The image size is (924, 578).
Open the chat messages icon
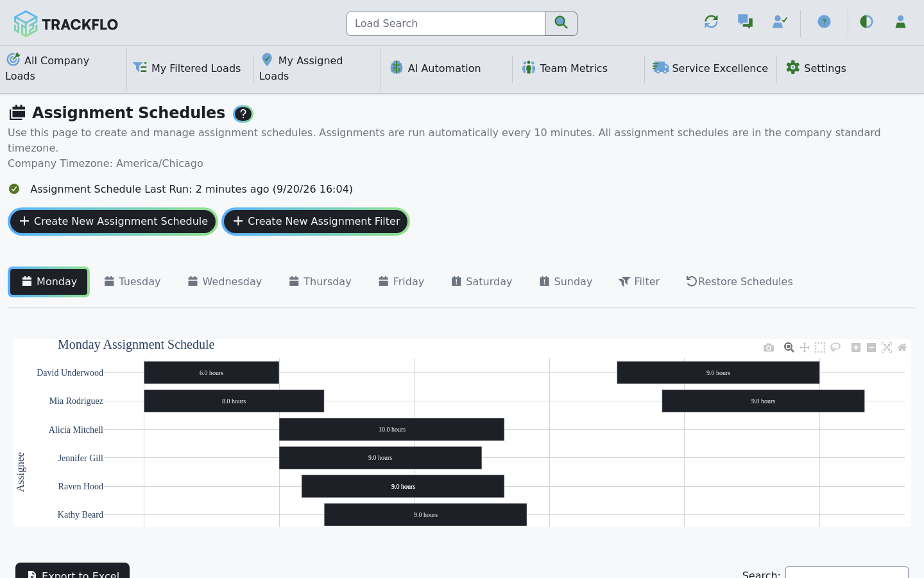745,22
